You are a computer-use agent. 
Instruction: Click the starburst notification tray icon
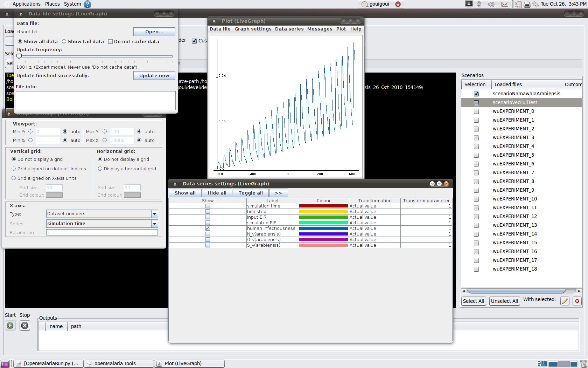click(519, 4)
